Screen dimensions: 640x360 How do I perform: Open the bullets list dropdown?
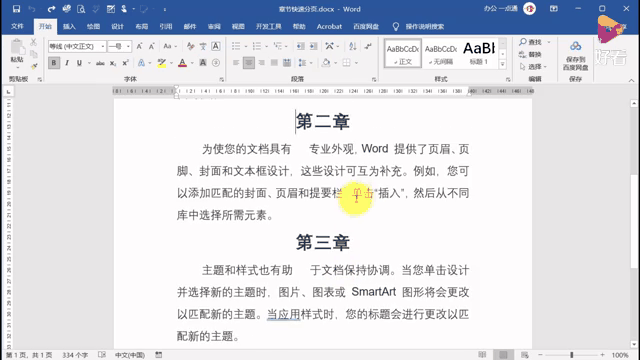(x=246, y=46)
